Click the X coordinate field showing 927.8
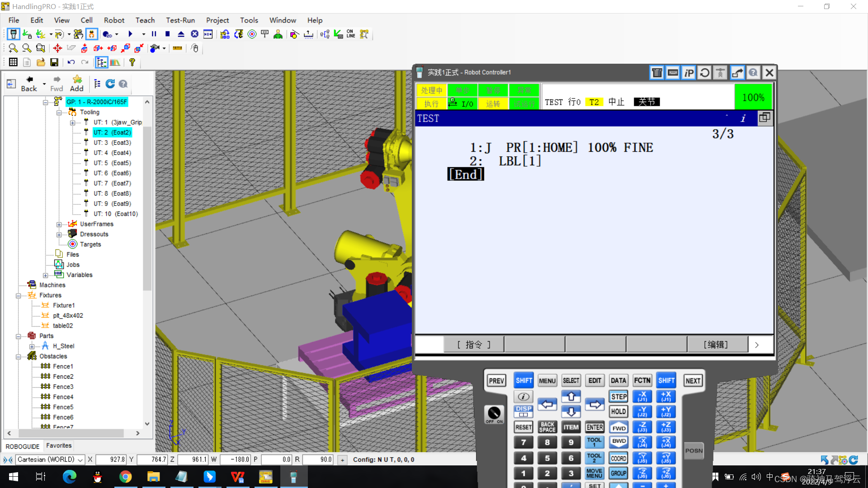 pyautogui.click(x=111, y=460)
